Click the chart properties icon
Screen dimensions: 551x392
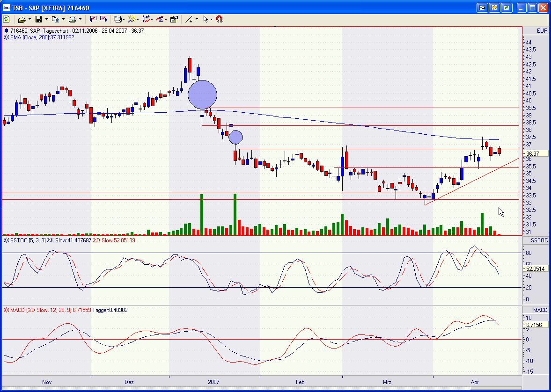174,19
